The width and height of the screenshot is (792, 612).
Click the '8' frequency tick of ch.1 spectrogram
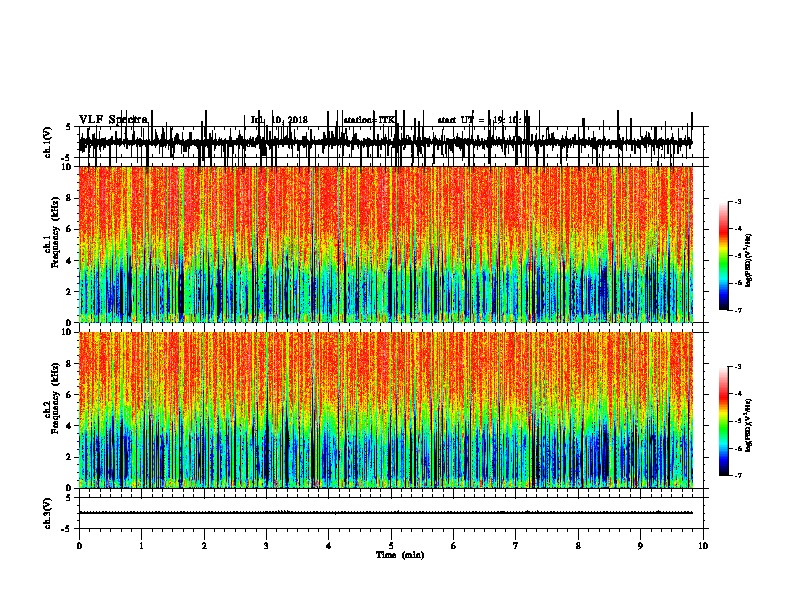[x=70, y=198]
